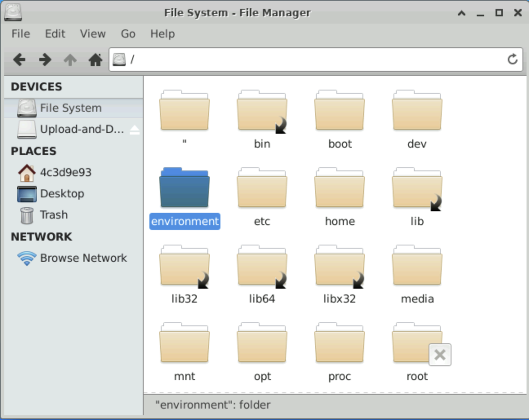This screenshot has height=420, width=529.
Task: Select the root folder icon
Action: point(417,343)
